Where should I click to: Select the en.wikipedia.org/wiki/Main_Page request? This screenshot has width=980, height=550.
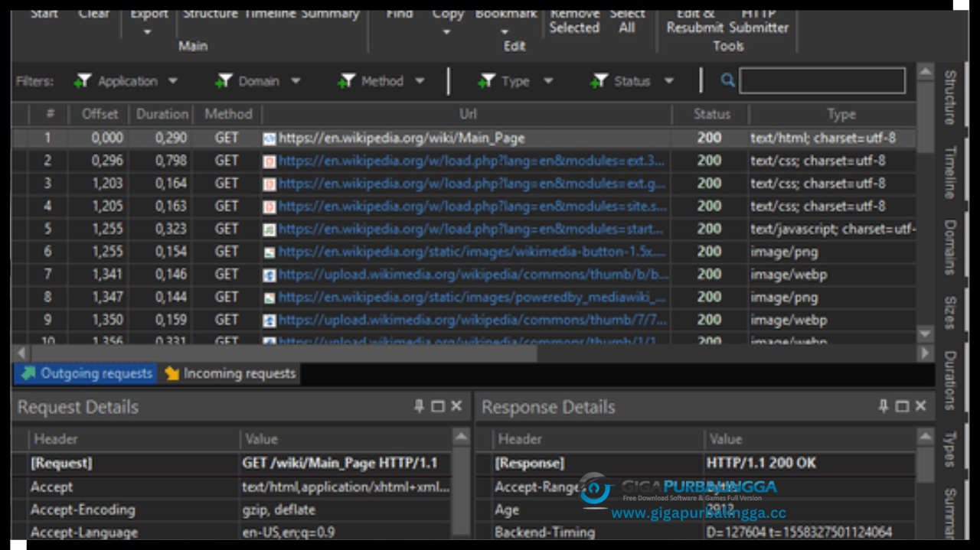coord(464,138)
